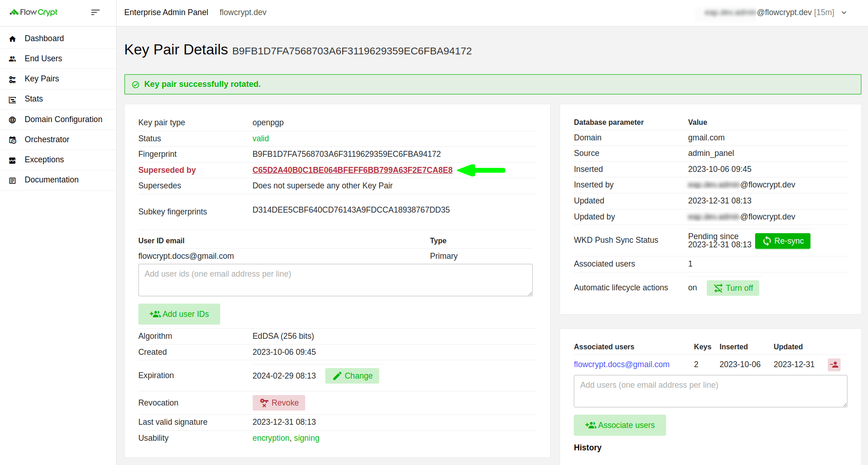Click the 'EdDSA (256 bits)' algorithm value

point(283,336)
